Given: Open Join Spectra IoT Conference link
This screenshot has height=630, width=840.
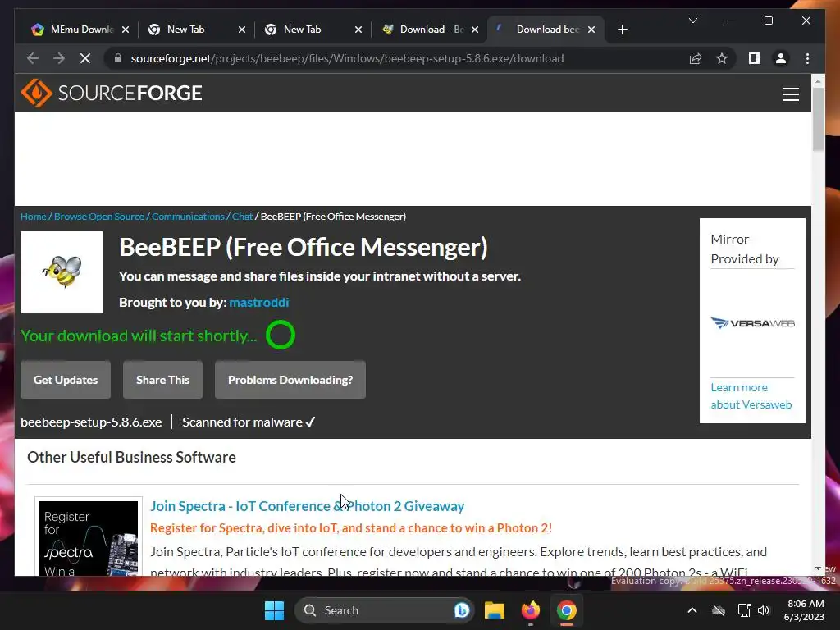Looking at the screenshot, I should pyautogui.click(x=308, y=505).
